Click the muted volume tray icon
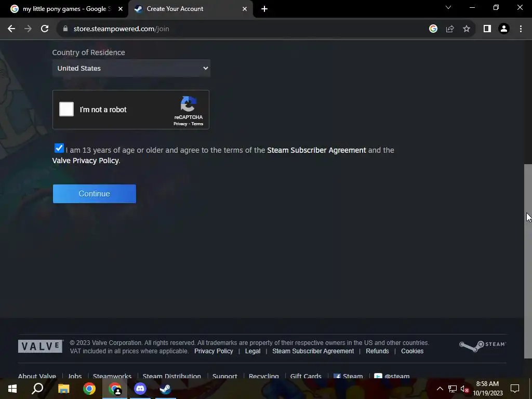 tap(465, 389)
